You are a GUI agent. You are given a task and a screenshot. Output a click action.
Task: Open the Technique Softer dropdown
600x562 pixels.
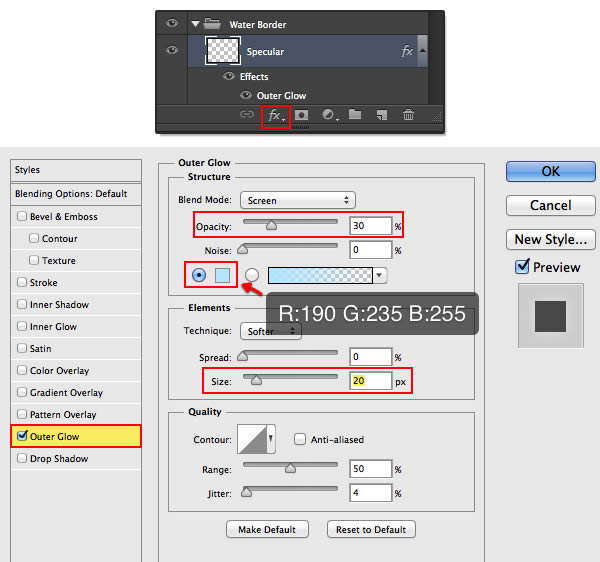pos(271,331)
